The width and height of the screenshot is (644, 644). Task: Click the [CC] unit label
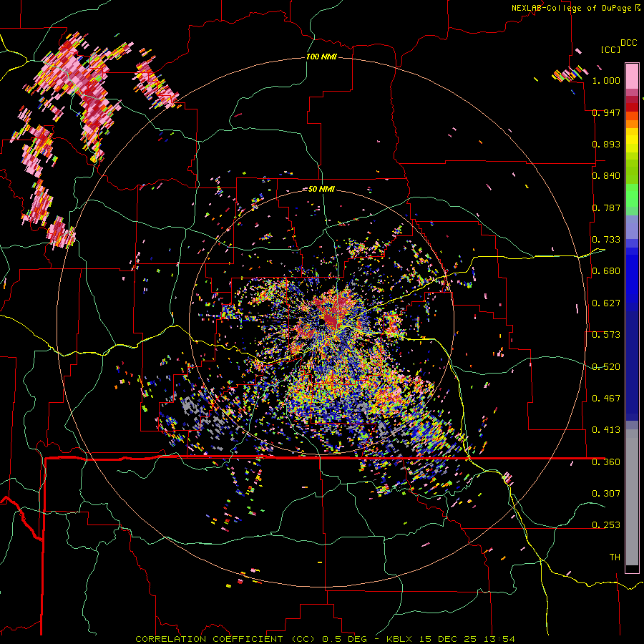point(610,49)
